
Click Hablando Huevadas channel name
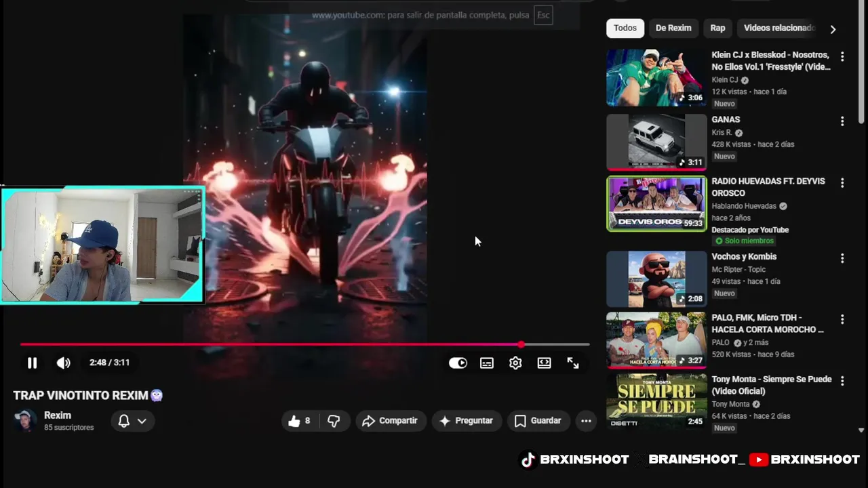[x=744, y=206]
